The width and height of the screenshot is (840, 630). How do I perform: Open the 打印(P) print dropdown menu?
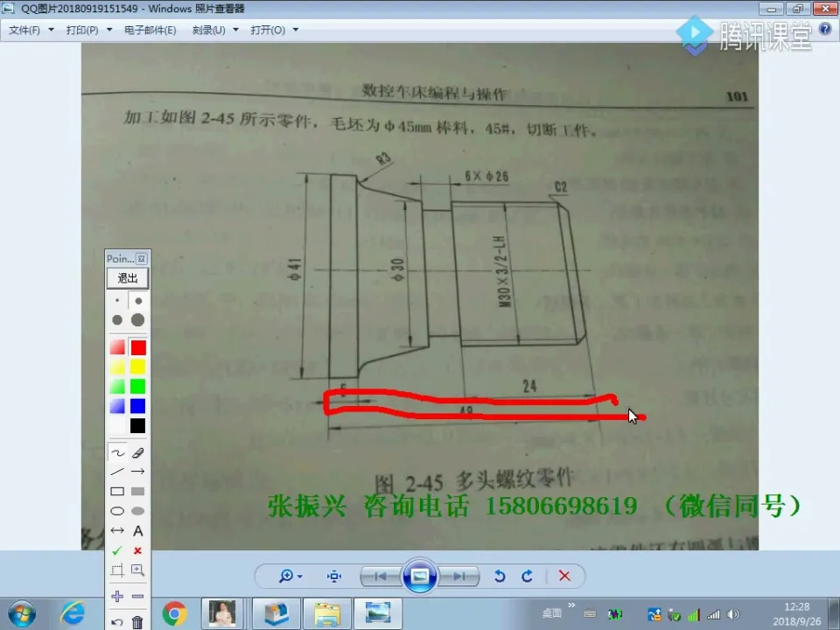point(86,29)
